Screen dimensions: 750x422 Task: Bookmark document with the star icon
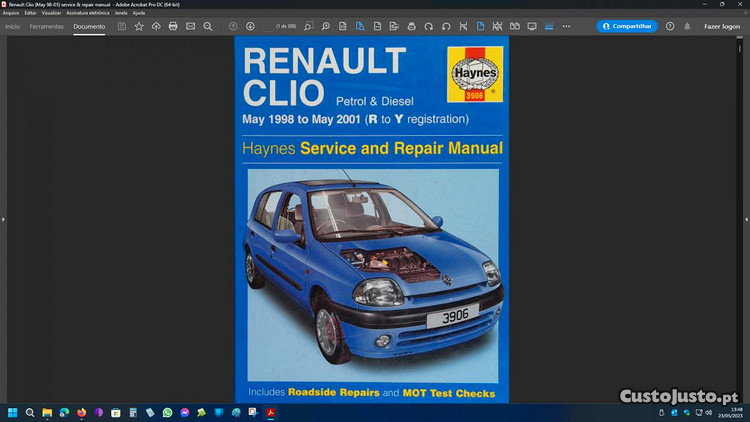click(x=139, y=26)
